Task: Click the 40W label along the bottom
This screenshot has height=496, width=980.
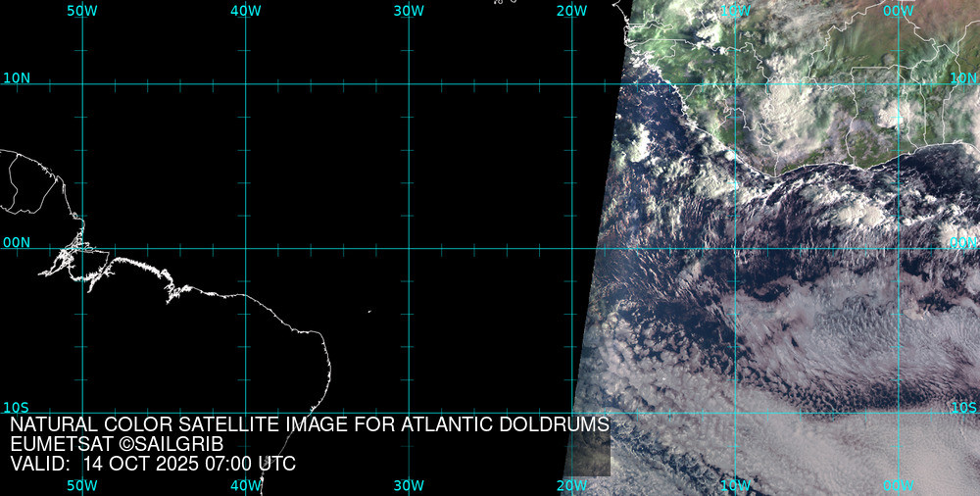Action: tap(245, 485)
